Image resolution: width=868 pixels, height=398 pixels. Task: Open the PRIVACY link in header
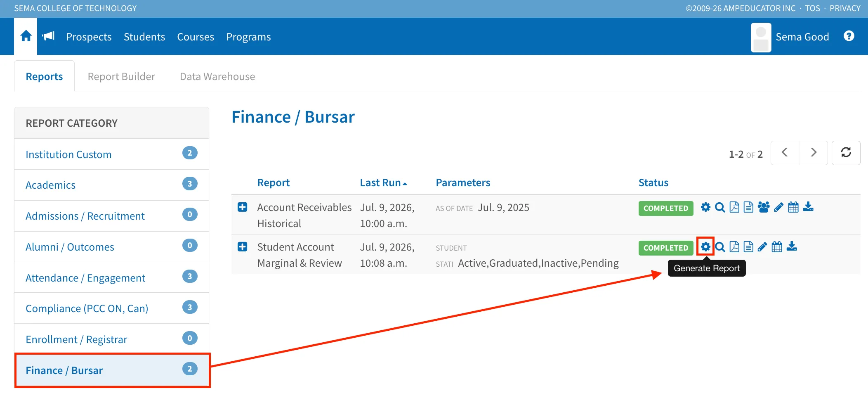tap(845, 8)
